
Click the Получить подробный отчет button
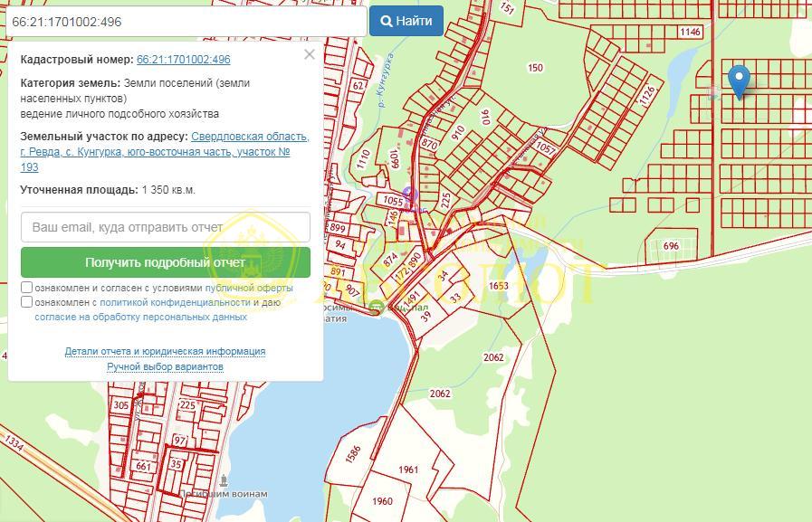[166, 262]
